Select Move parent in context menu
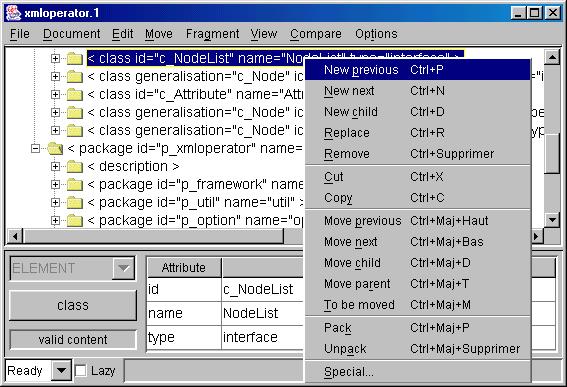 pos(418,284)
